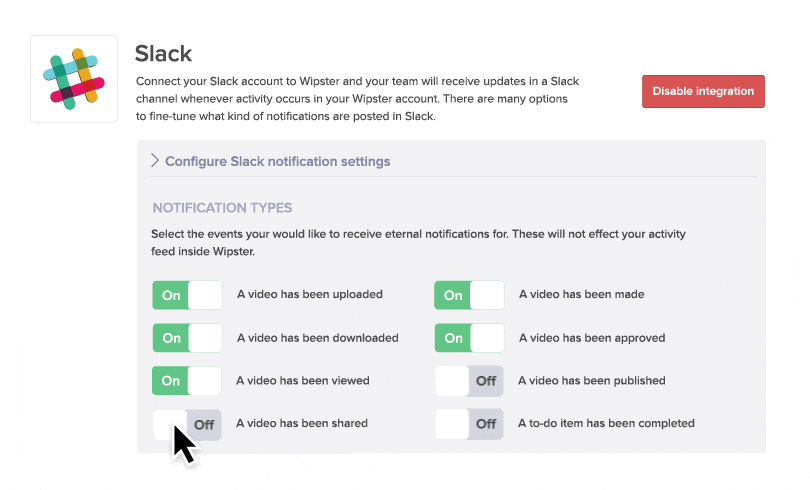Toggle off 'A video has been approved'
Viewport: 810px width, 490px height.
click(x=469, y=338)
